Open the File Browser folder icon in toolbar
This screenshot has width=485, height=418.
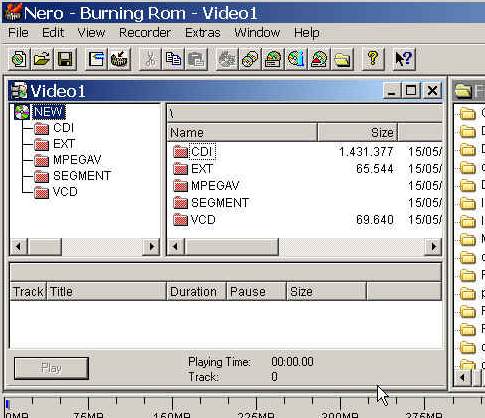[x=342, y=59]
